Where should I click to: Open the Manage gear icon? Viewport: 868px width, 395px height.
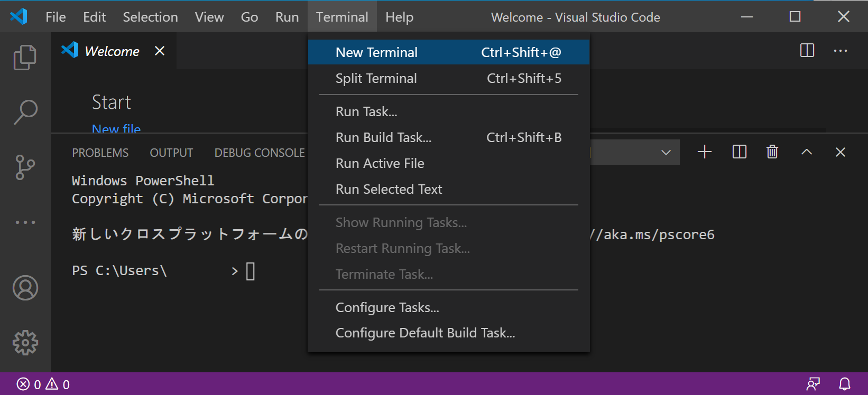click(x=25, y=343)
